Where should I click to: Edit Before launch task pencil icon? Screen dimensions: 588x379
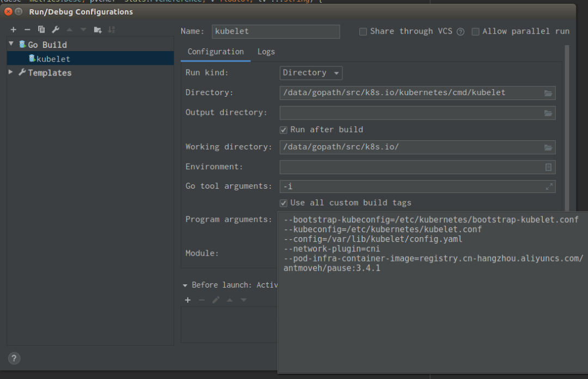216,300
